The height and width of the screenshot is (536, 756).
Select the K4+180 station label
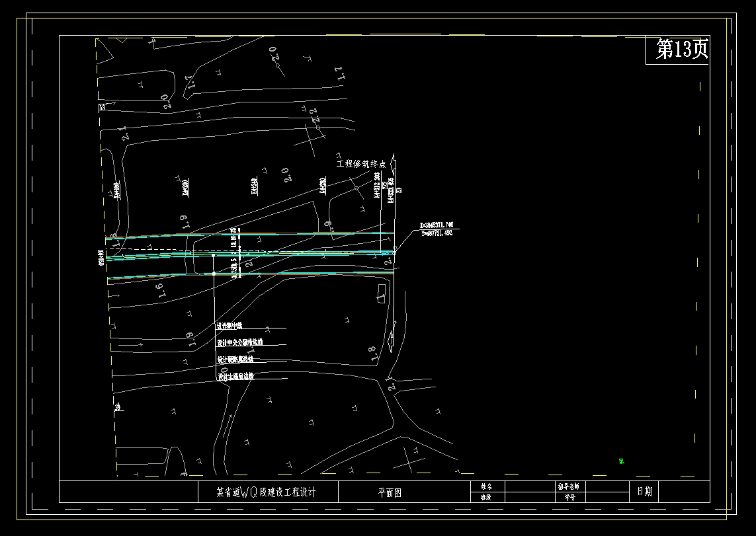coord(116,190)
